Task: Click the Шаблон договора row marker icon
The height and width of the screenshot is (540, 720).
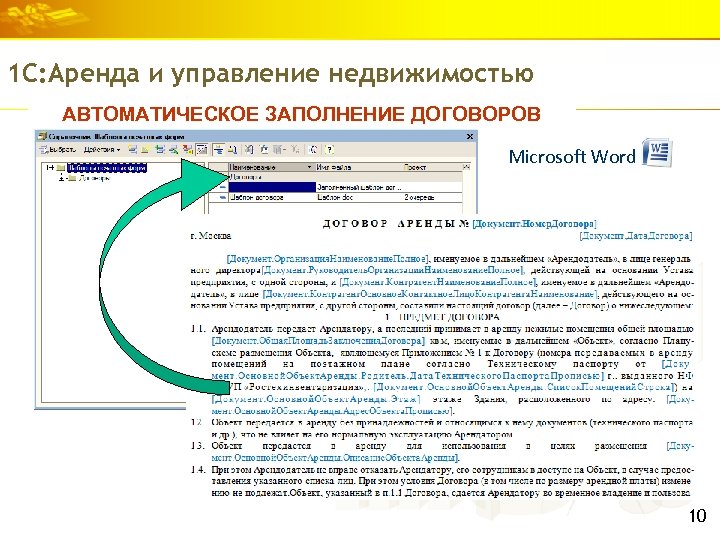Action: tap(222, 197)
